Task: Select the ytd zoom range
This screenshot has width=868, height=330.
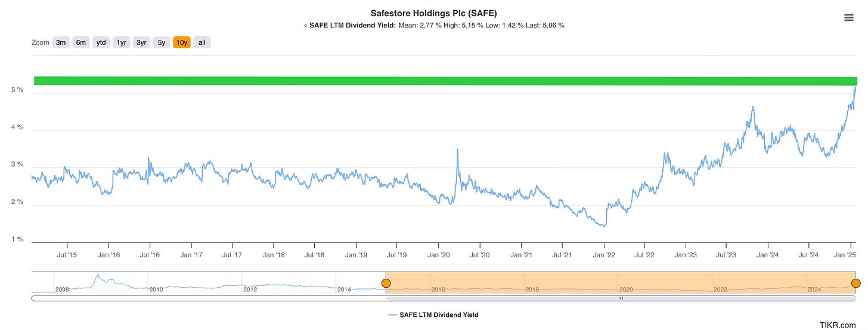Action: [x=101, y=42]
